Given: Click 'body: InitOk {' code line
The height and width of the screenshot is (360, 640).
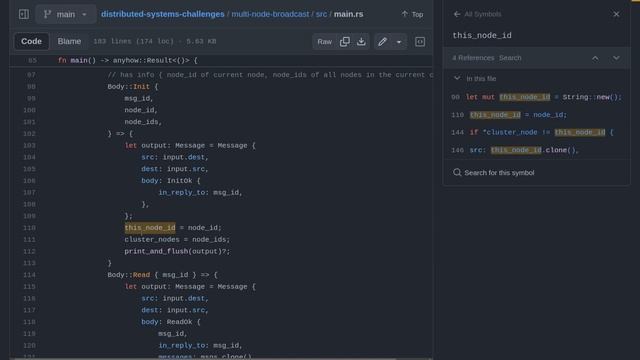Looking at the screenshot, I should click(171, 181).
